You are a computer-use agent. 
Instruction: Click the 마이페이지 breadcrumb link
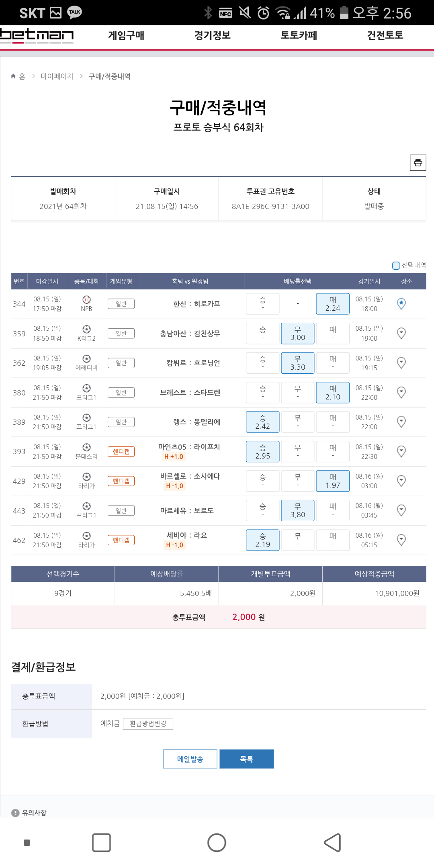(57, 76)
